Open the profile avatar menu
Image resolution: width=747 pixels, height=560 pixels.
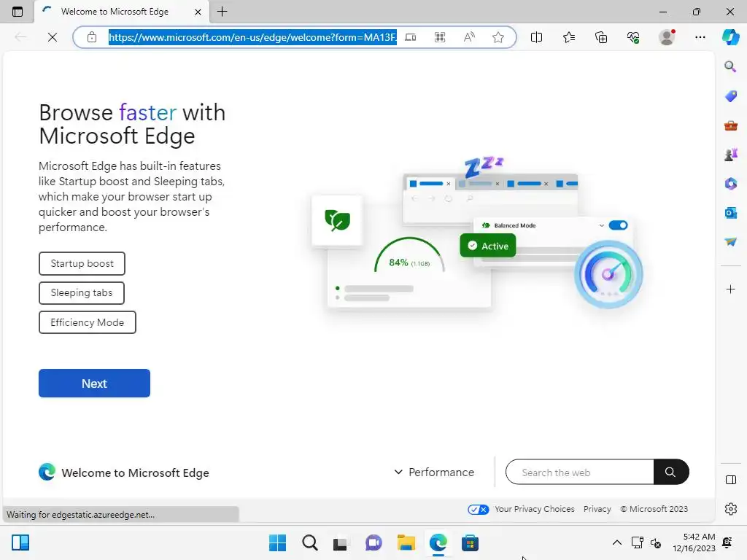click(667, 37)
